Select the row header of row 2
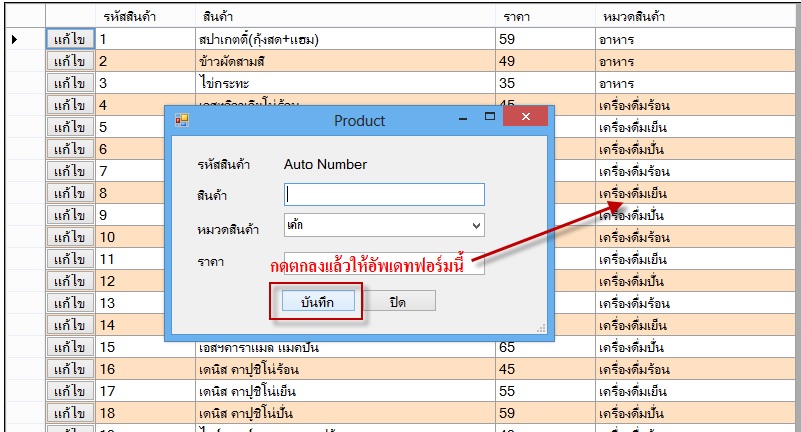801x432 pixels. [25, 61]
